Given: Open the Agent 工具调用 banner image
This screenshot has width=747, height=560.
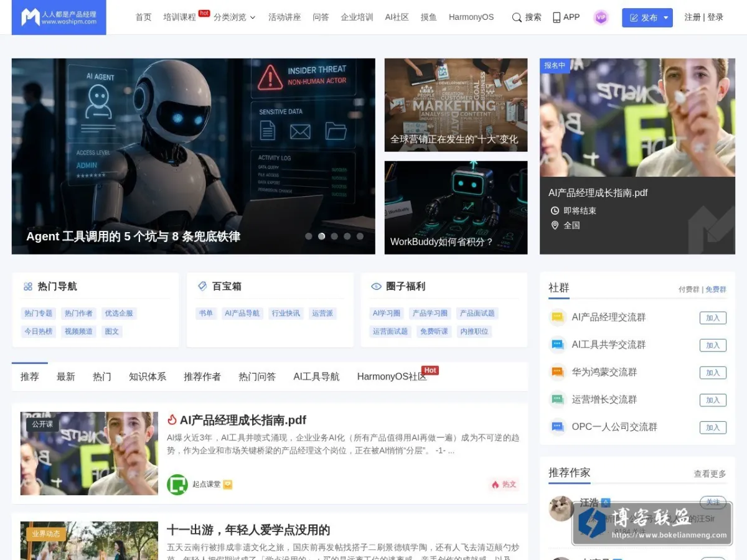Looking at the screenshot, I should [194, 156].
